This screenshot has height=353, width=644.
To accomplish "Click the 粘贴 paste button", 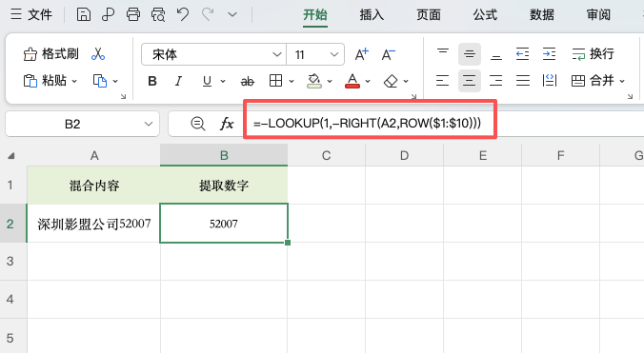I will [45, 81].
